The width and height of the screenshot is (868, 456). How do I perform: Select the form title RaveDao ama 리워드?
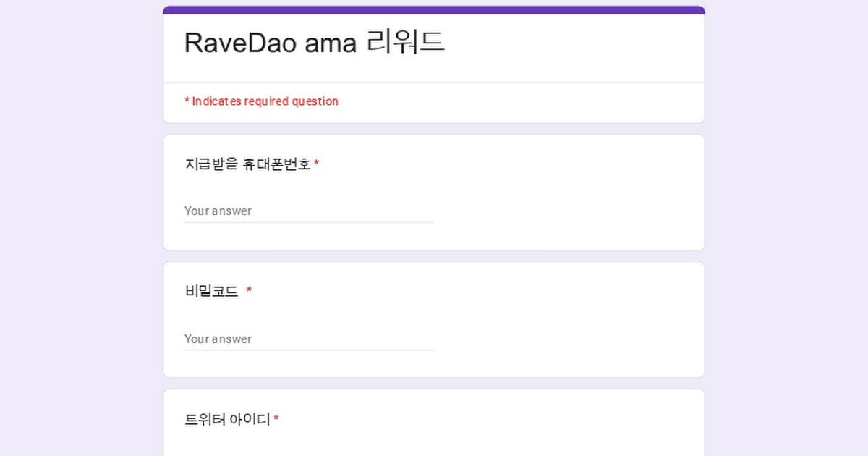click(314, 43)
